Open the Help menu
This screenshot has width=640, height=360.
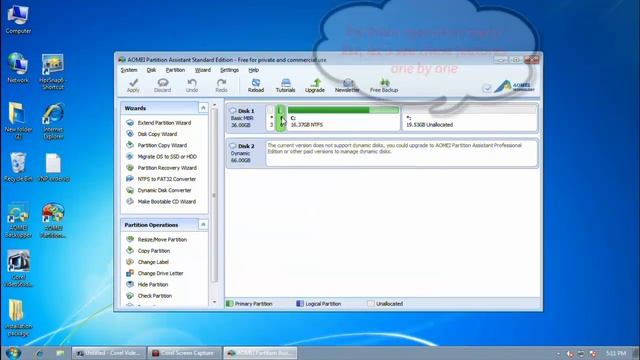pyautogui.click(x=254, y=70)
